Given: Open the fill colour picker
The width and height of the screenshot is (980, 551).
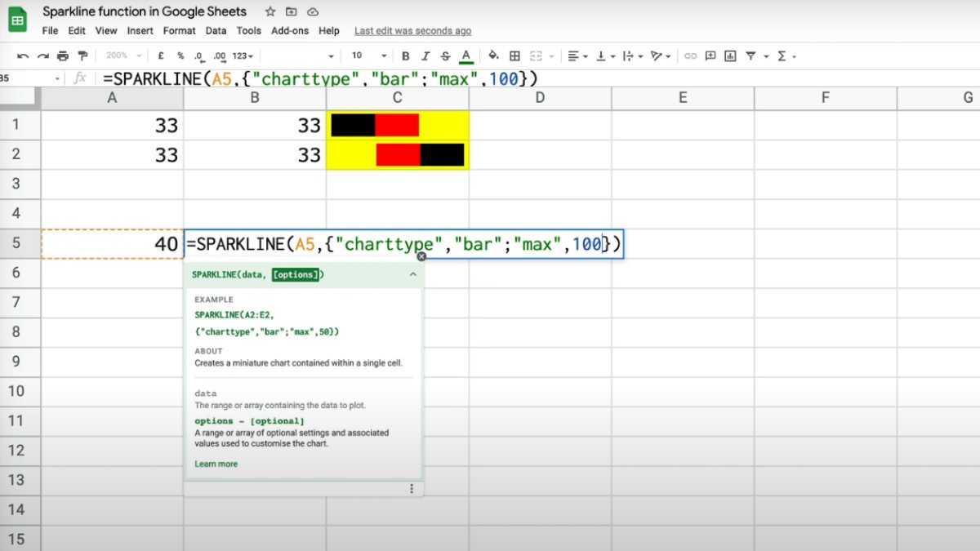Looking at the screenshot, I should tap(493, 56).
